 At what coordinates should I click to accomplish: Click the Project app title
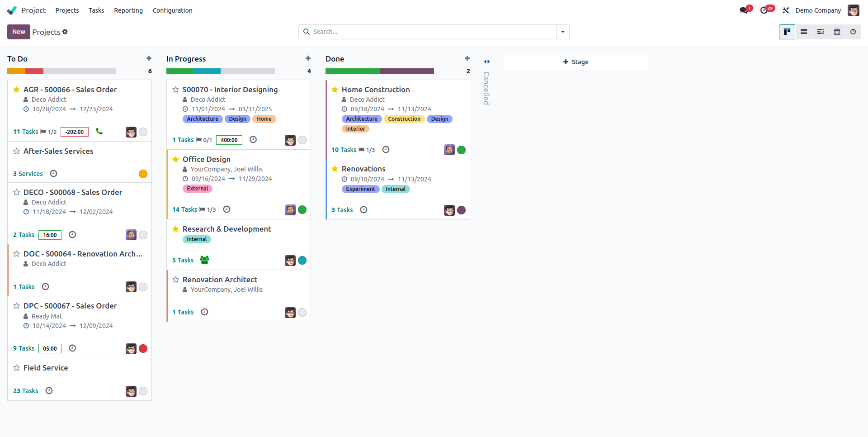pyautogui.click(x=33, y=10)
